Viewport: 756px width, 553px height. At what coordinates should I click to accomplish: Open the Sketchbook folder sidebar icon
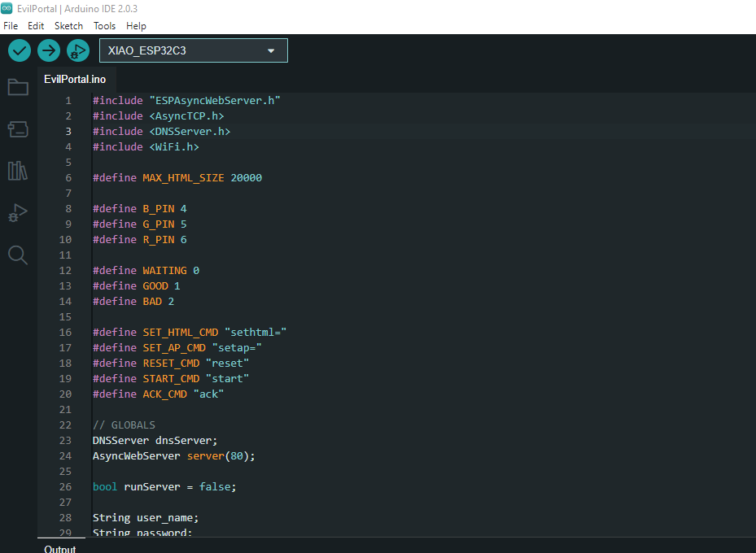tap(18, 87)
